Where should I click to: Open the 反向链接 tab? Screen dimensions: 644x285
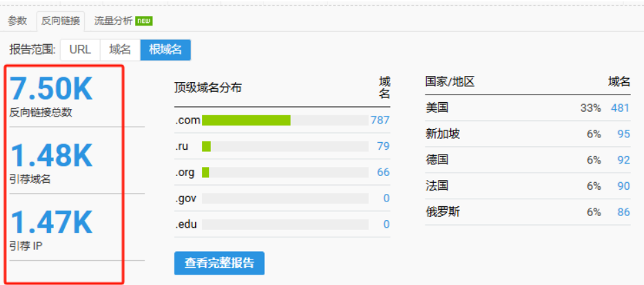(x=61, y=21)
